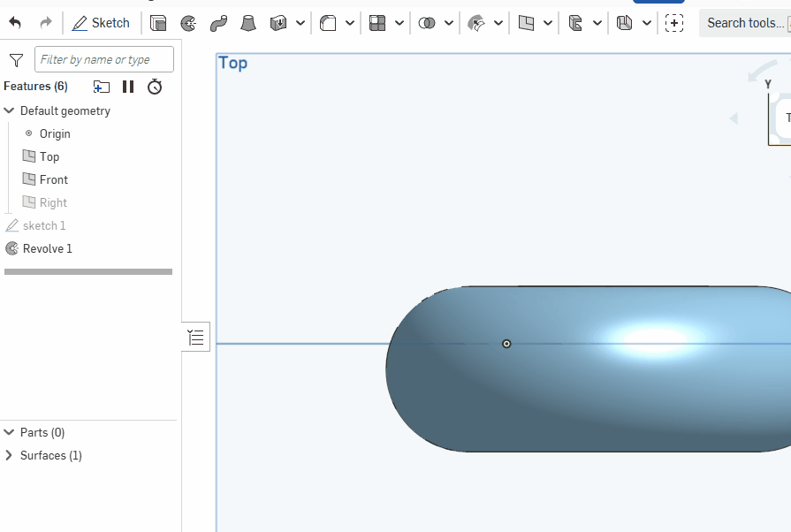Toggle the feature list panel side button
The width and height of the screenshot is (791, 532).
[196, 337]
